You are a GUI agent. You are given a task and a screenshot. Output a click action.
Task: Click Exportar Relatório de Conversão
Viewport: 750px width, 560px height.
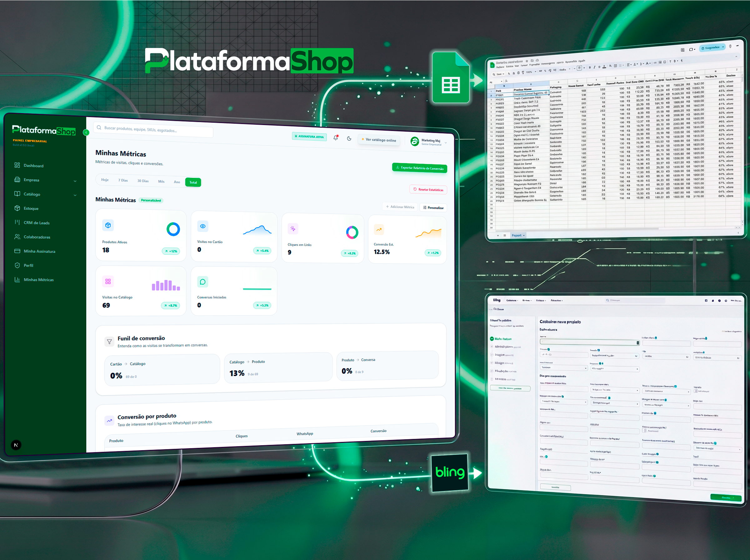point(420,168)
